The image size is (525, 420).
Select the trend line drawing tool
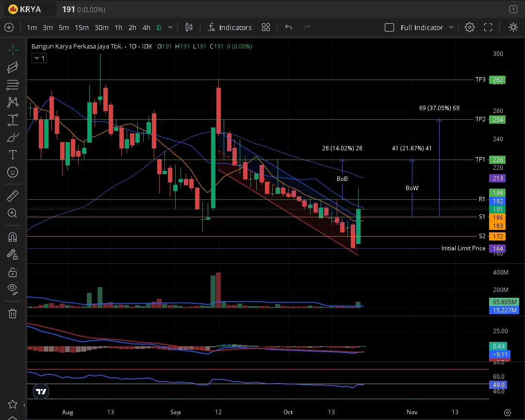(13, 67)
